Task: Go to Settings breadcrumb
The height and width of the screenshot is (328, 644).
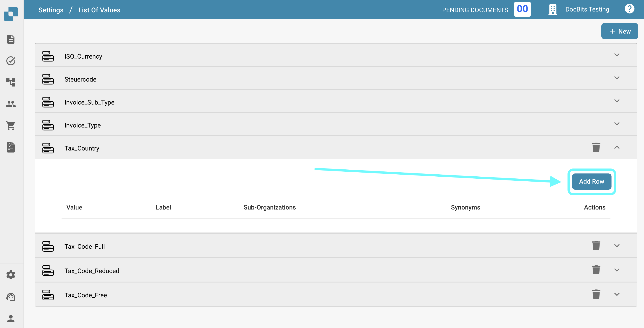Action: [51, 10]
